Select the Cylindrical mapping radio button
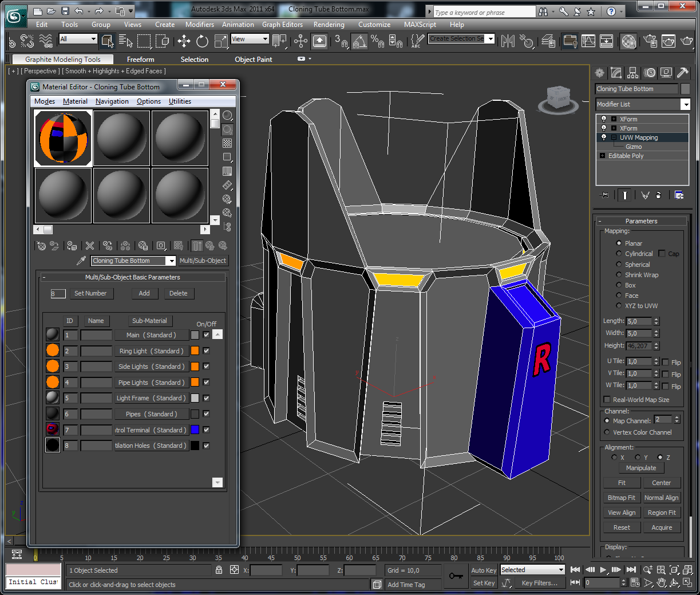This screenshot has height=595, width=700. (x=619, y=254)
